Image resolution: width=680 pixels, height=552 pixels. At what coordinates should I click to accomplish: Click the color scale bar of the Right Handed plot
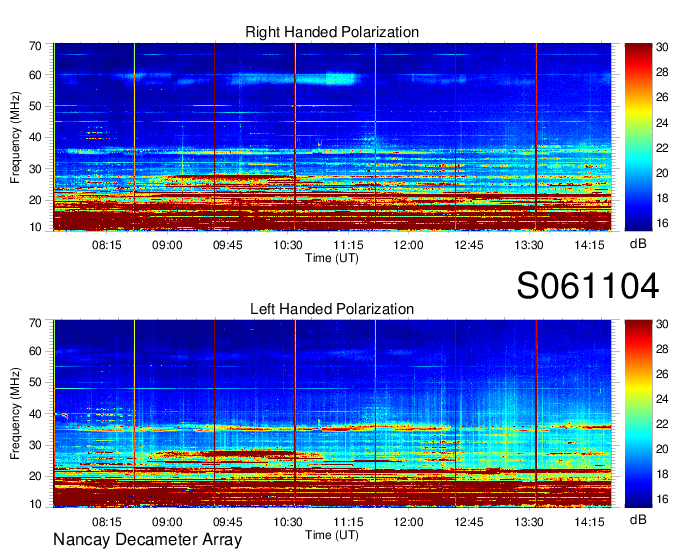(638, 137)
